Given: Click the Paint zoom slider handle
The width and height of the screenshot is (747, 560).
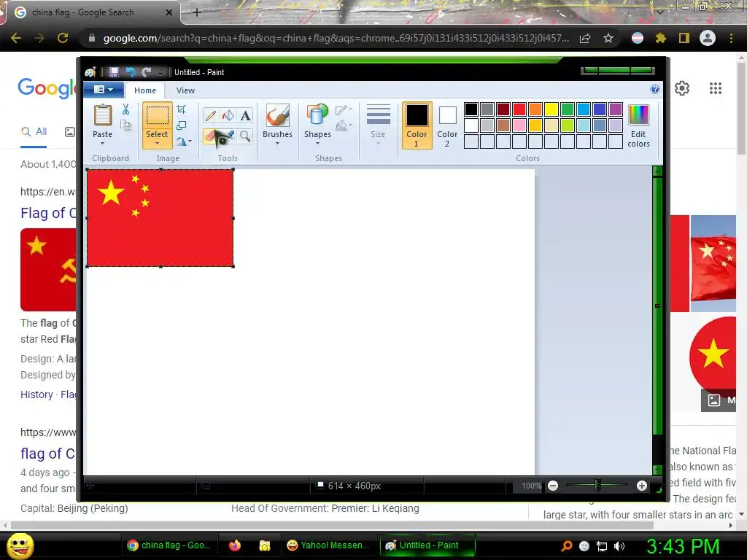Looking at the screenshot, I should pos(597,486).
